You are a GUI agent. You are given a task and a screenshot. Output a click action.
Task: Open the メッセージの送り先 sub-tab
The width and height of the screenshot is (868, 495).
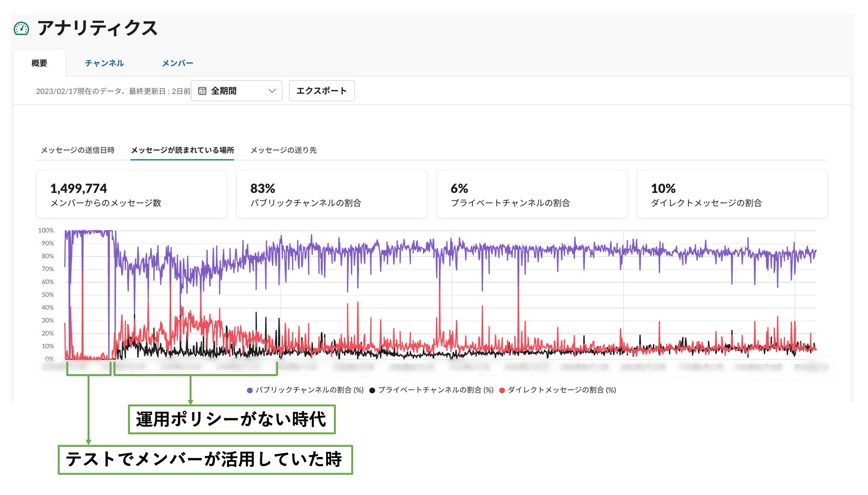(x=283, y=150)
